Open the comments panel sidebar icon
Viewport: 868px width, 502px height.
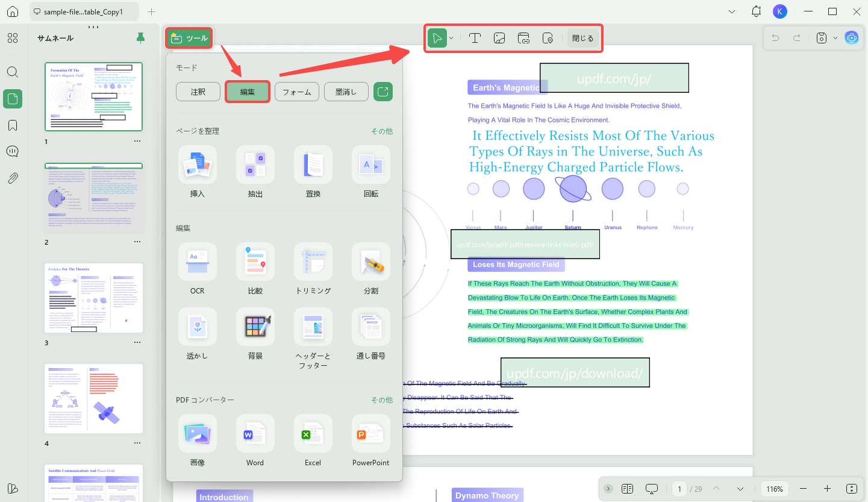(x=13, y=151)
